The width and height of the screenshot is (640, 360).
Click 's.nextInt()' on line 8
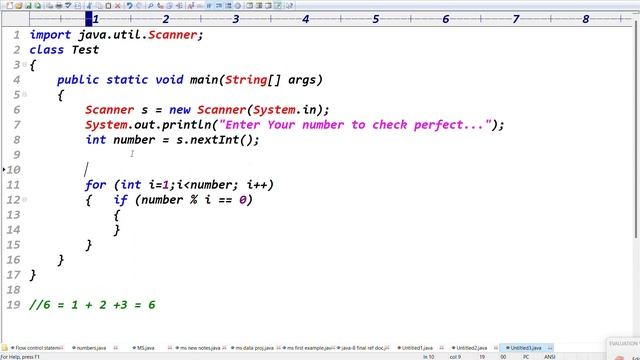click(x=215, y=140)
